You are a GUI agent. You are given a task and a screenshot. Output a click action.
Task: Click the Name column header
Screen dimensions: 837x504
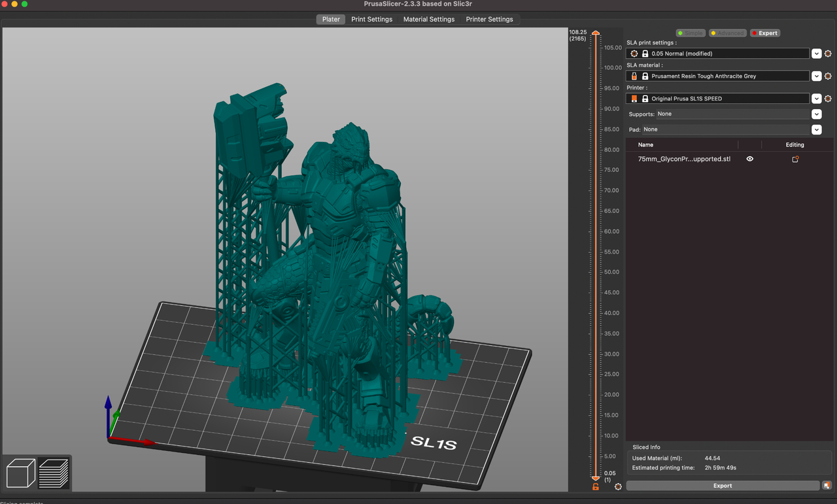coord(645,144)
